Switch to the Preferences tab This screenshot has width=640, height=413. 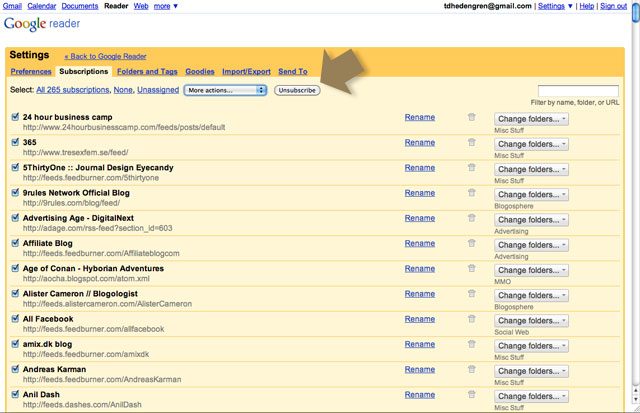tap(31, 71)
